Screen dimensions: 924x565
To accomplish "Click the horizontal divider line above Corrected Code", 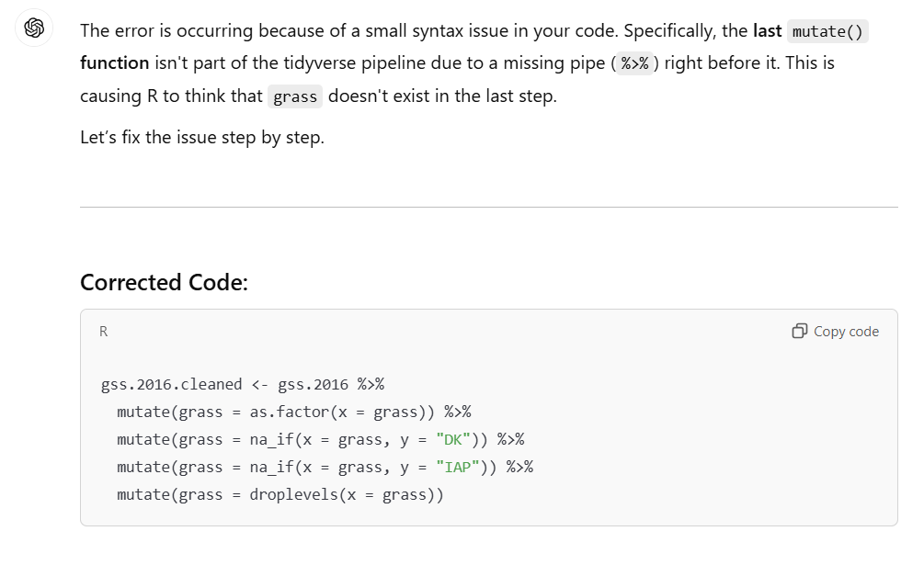I will pyautogui.click(x=488, y=208).
